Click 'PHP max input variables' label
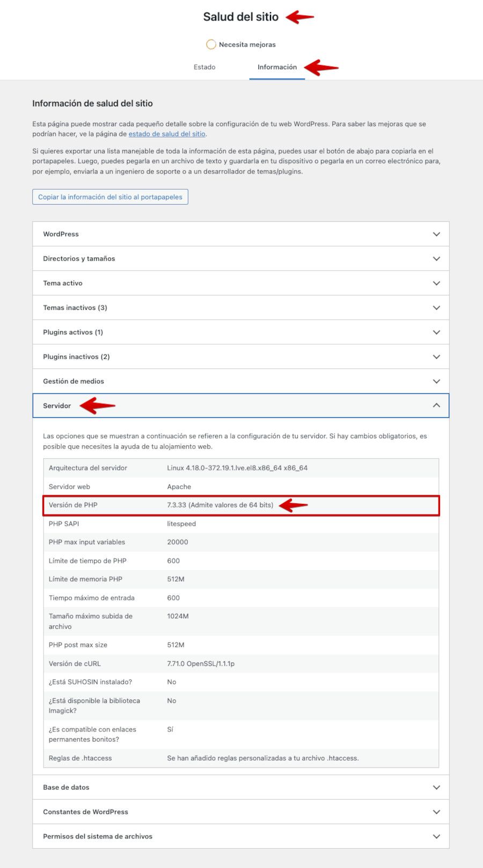 click(87, 542)
